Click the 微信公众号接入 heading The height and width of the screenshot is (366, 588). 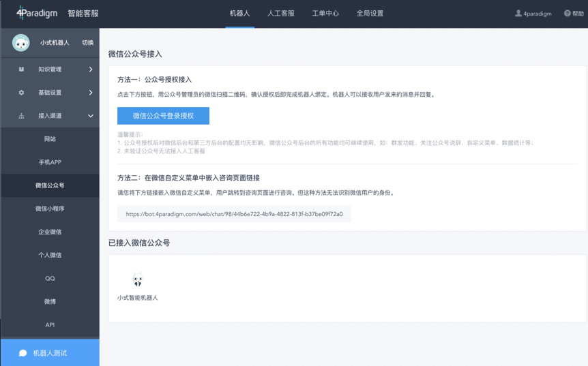(x=135, y=54)
